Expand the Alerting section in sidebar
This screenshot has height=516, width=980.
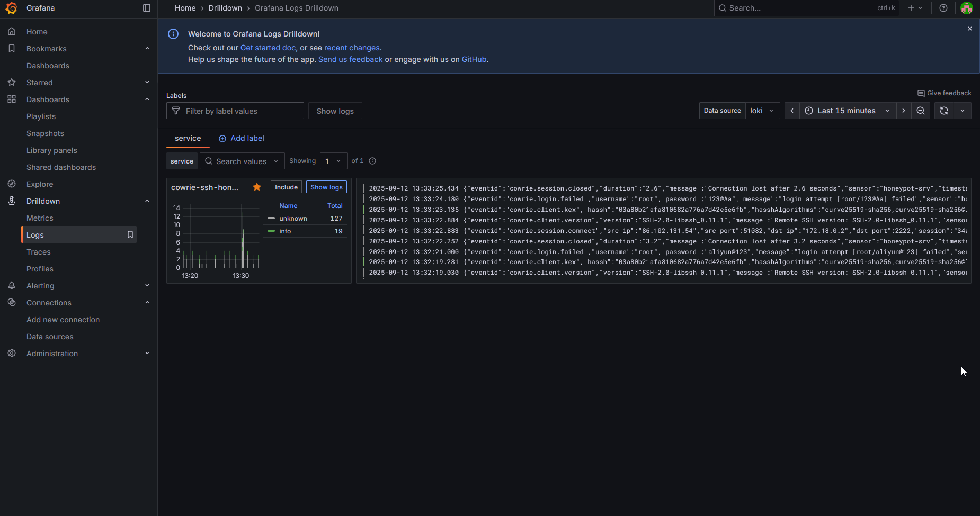tap(147, 286)
